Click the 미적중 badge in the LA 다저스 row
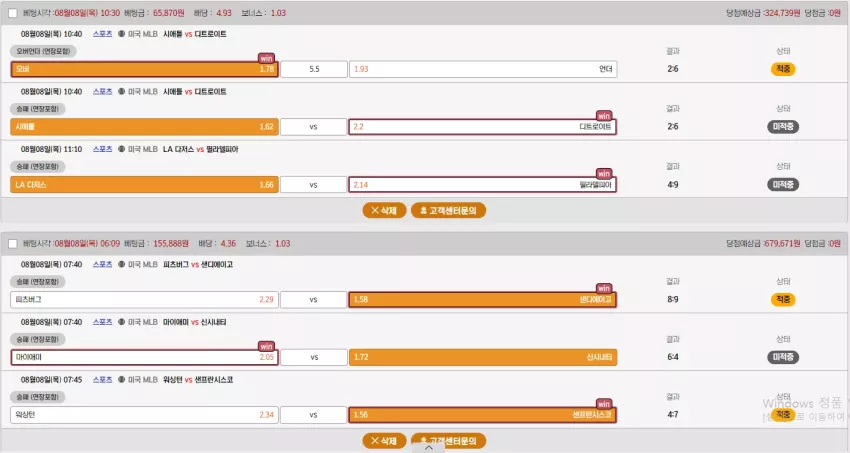Viewport: 850px width, 453px height. (783, 185)
